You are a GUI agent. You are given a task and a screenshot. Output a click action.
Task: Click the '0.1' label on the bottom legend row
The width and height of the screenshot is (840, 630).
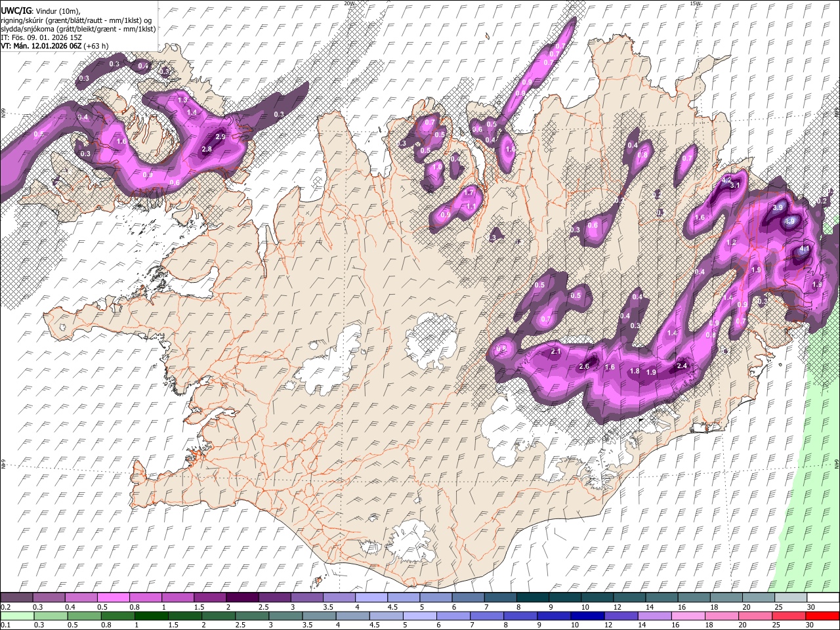click(5, 625)
